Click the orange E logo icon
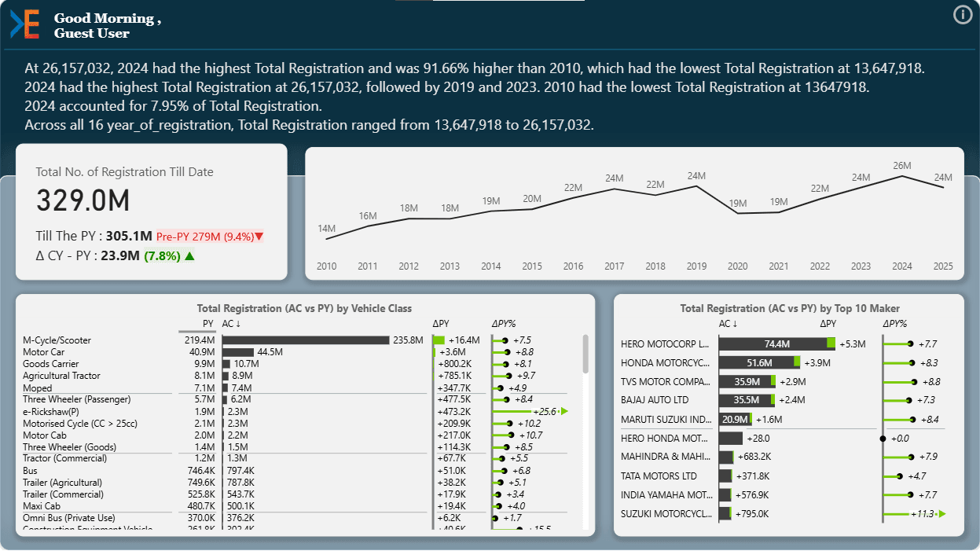Screen dimensions: 980x551 (24, 24)
